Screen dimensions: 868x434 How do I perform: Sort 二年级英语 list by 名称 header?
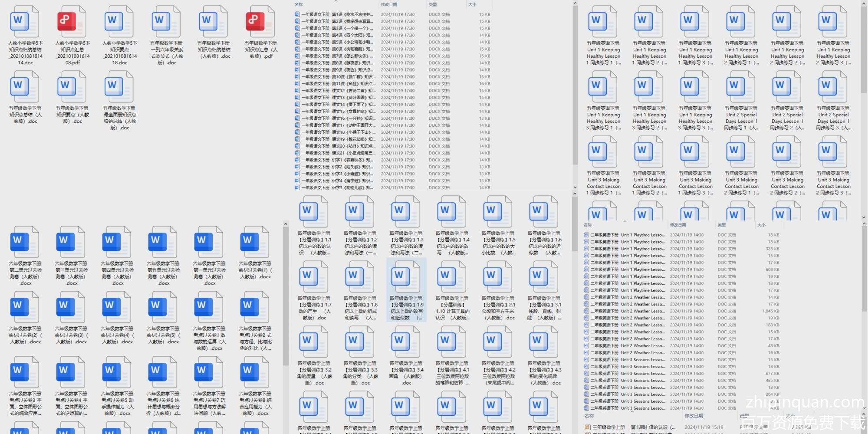[x=588, y=225]
